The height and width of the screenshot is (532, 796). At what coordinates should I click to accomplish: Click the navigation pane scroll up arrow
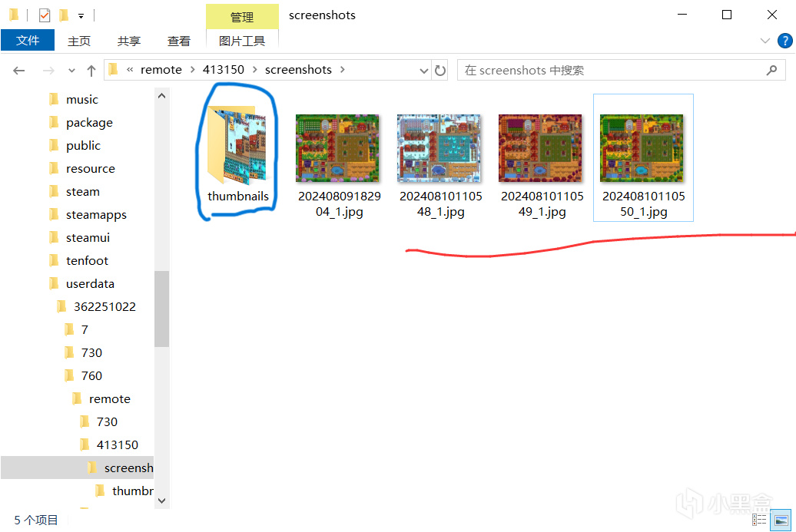coord(161,95)
